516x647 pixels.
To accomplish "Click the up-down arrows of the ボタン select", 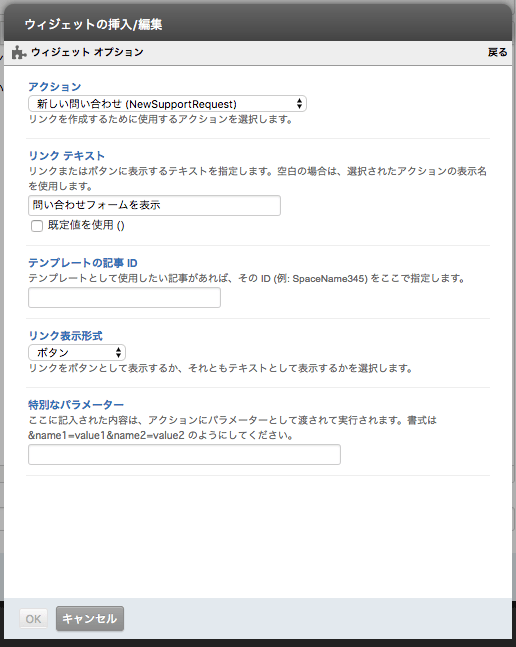I will click(118, 352).
